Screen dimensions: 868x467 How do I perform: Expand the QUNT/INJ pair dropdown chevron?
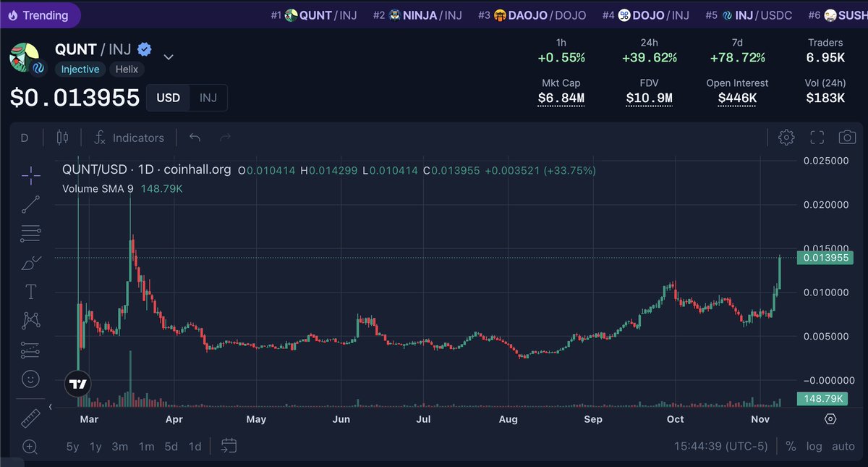pyautogui.click(x=169, y=57)
